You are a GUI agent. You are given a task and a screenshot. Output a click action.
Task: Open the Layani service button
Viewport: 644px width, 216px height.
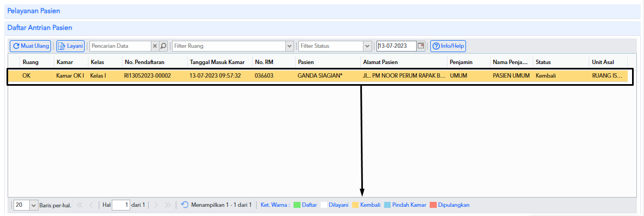click(71, 46)
